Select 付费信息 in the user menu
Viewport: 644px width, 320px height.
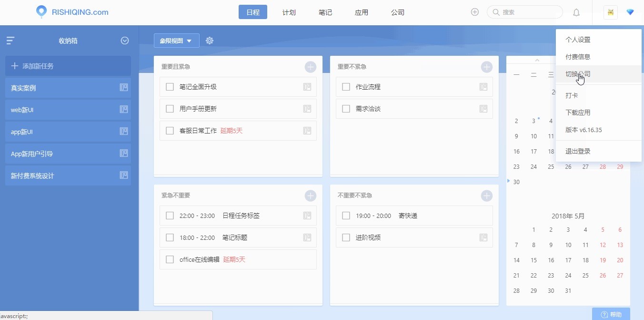pos(599,57)
